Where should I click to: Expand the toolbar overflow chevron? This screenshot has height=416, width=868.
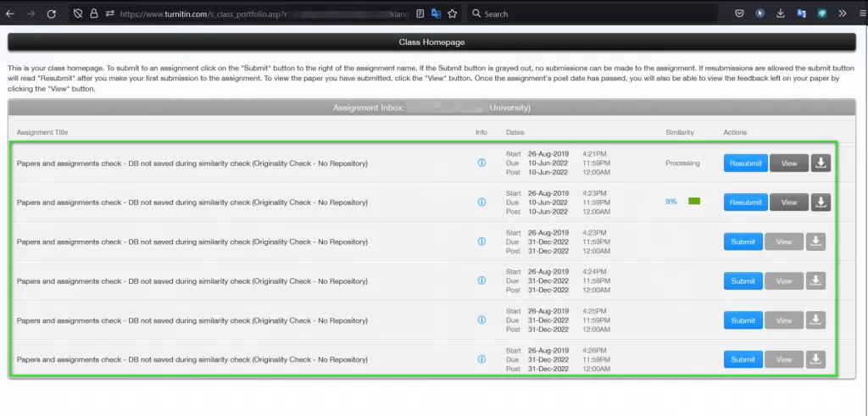point(842,14)
